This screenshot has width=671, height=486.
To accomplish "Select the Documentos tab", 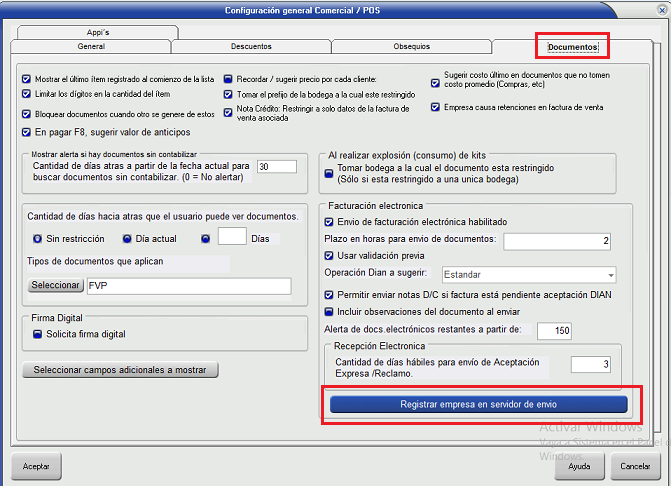I will (573, 47).
